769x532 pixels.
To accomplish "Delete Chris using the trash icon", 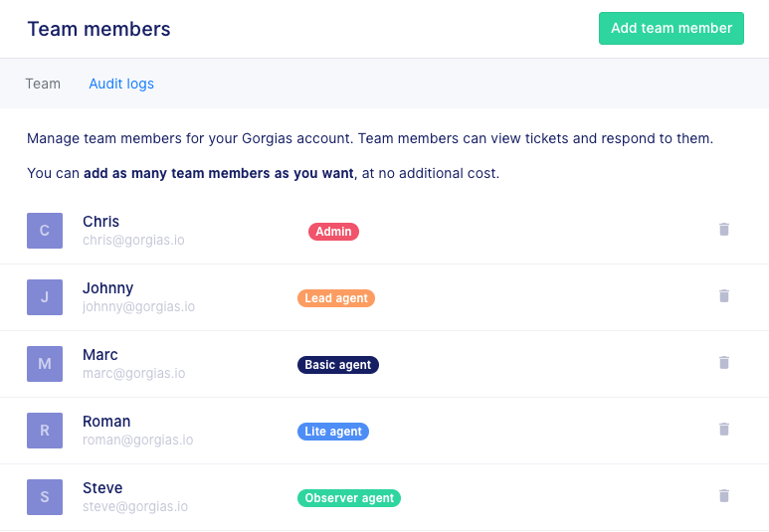I will click(x=724, y=230).
